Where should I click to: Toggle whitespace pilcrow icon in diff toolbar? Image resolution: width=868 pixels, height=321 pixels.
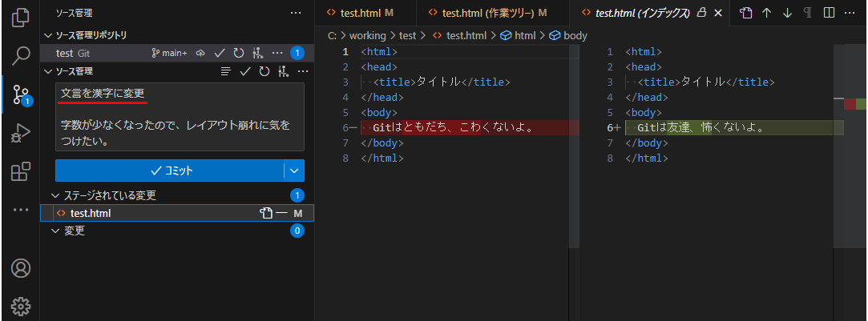click(x=808, y=13)
